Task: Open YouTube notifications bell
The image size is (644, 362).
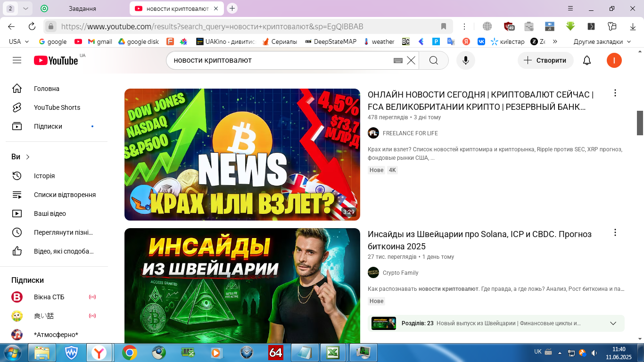Action: pos(587,60)
